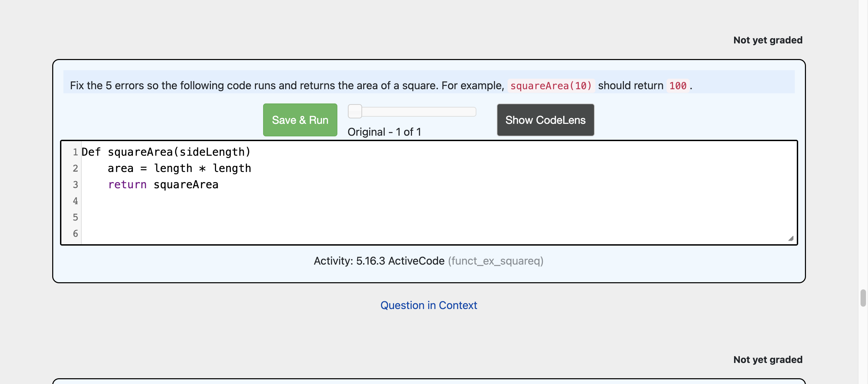Click line 1 containing the Def statement

166,152
